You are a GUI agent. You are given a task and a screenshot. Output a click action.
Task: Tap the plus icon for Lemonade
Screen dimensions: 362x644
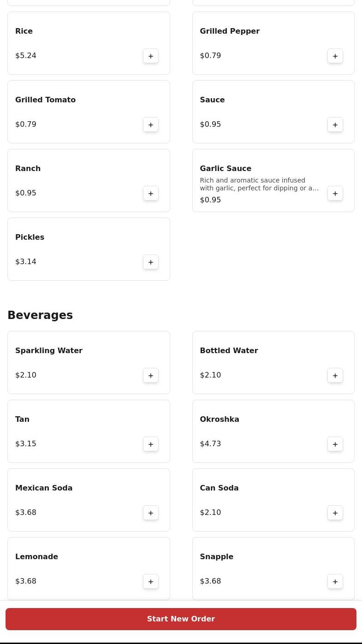click(151, 581)
